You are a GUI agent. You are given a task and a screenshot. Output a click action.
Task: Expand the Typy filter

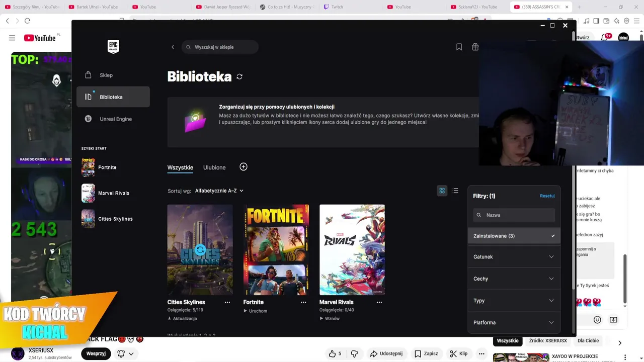point(514,301)
